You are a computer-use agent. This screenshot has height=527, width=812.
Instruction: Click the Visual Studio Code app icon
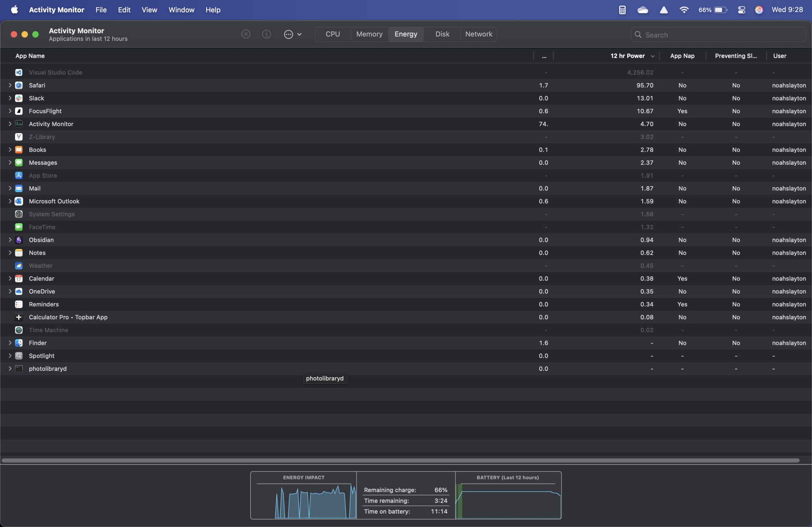pyautogui.click(x=19, y=72)
